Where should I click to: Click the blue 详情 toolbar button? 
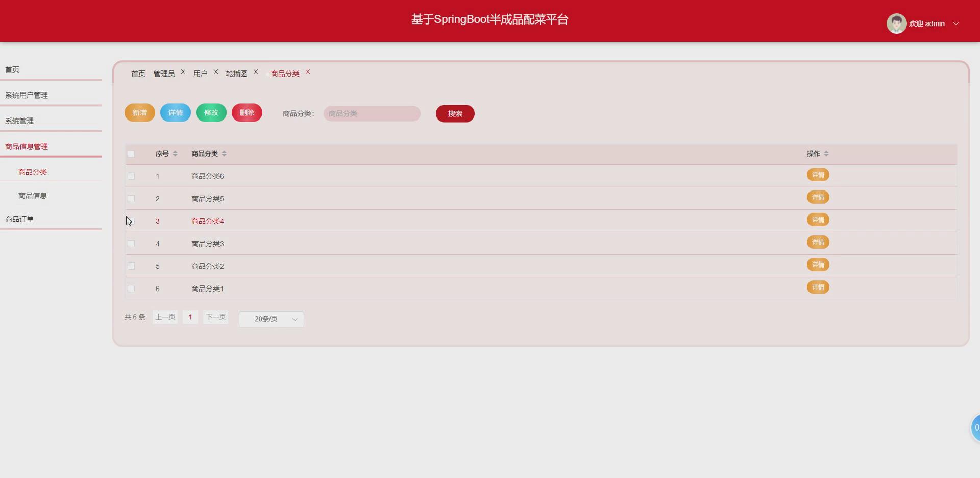176,113
